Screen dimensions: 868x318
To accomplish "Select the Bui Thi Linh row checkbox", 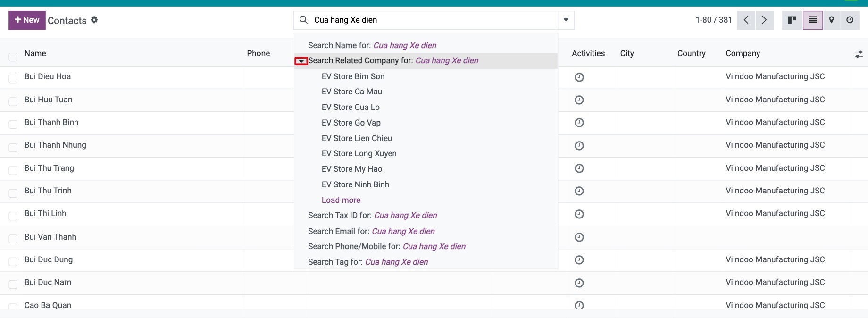I will (x=13, y=216).
